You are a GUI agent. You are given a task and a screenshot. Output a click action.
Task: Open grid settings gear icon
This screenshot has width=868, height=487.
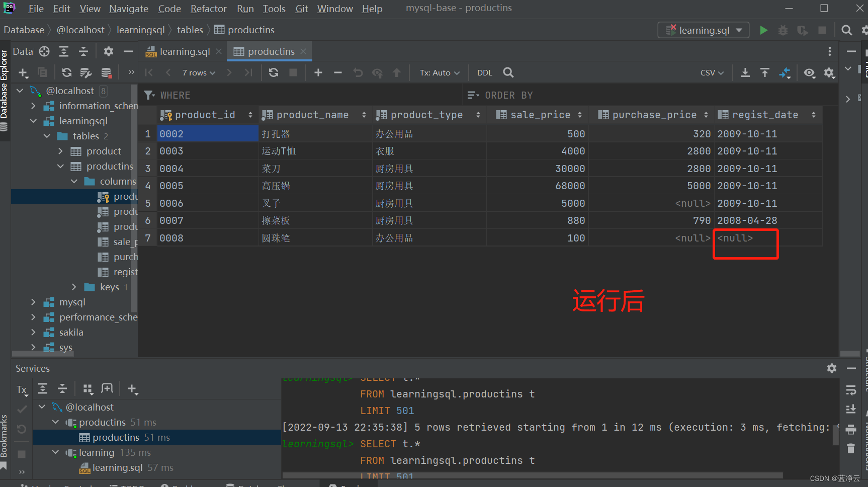[829, 72]
